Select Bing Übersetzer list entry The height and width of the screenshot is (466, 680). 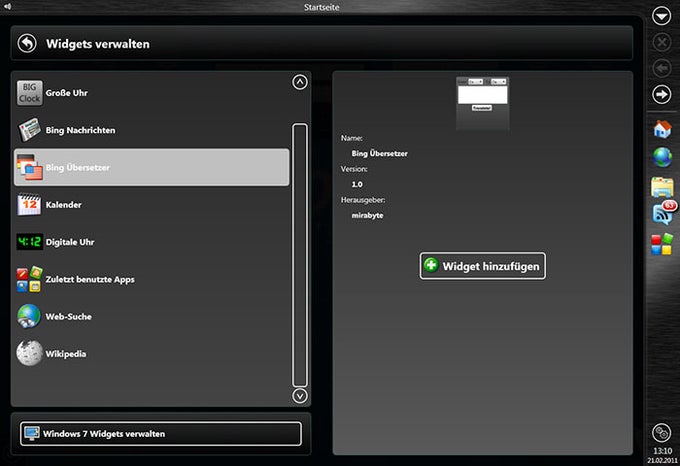click(152, 167)
